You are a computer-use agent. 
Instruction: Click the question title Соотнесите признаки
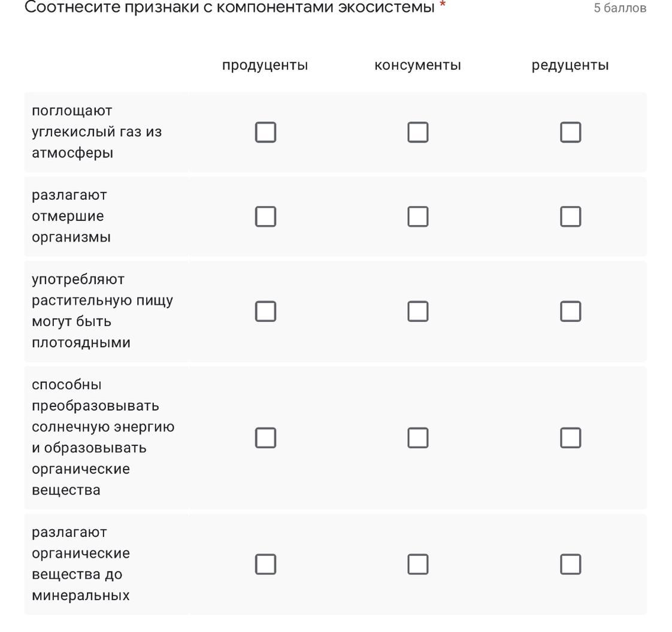click(229, 8)
